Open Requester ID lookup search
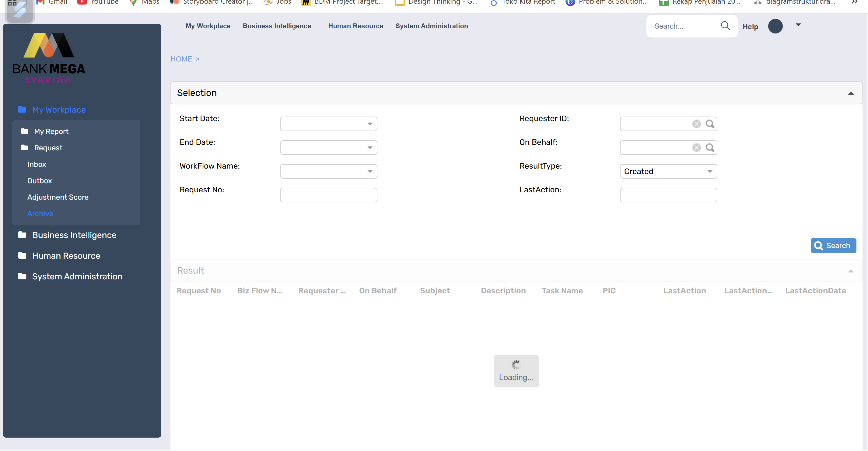Screen dimensions: 868x451 click(710, 124)
